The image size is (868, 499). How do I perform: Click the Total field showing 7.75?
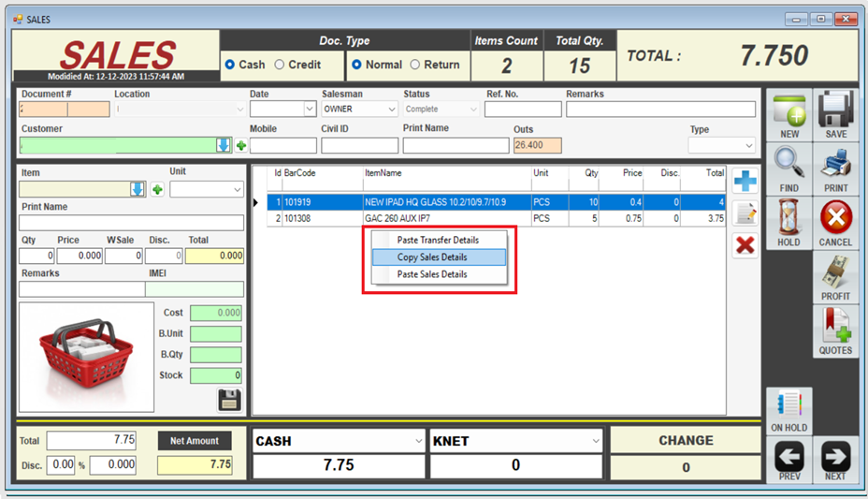pos(92,440)
